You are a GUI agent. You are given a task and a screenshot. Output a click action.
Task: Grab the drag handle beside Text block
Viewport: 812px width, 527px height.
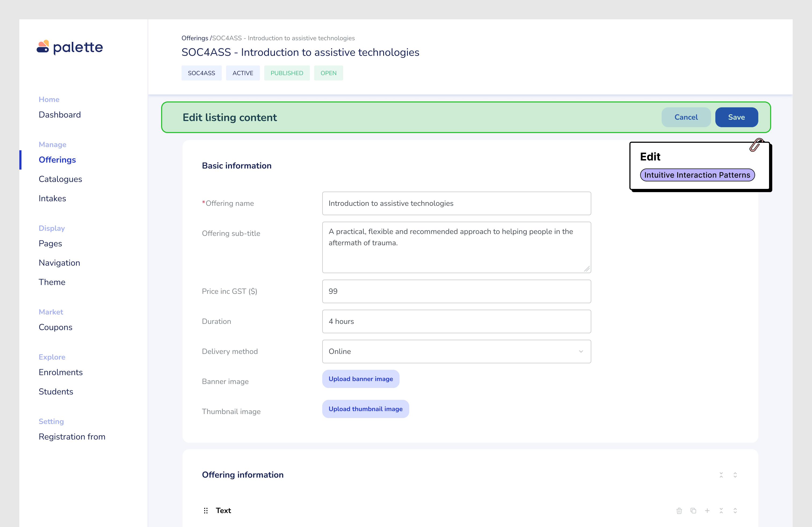click(206, 510)
